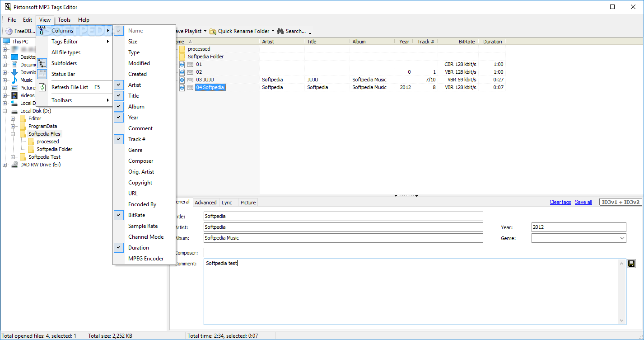Click picture tag icon of 04 Softpedia
This screenshot has width=644, height=340.
(190, 87)
